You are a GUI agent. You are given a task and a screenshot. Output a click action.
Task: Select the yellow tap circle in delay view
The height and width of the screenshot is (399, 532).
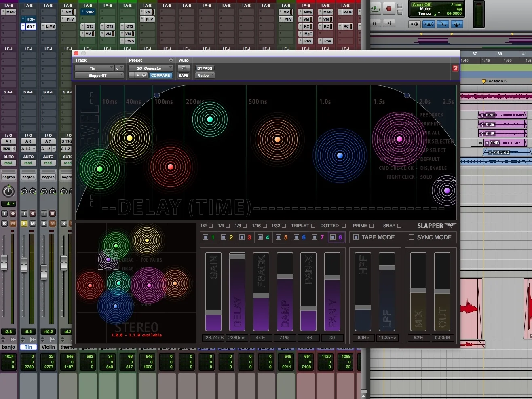(x=129, y=138)
